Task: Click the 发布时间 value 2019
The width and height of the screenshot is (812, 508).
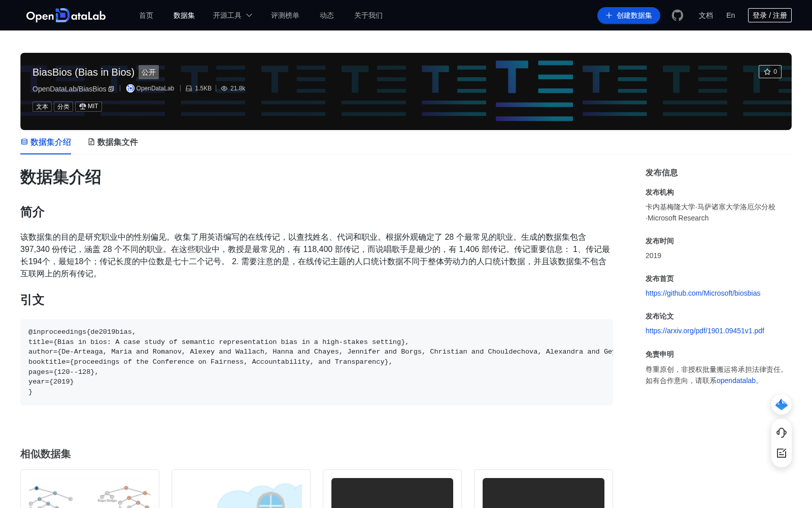Action: pos(653,256)
